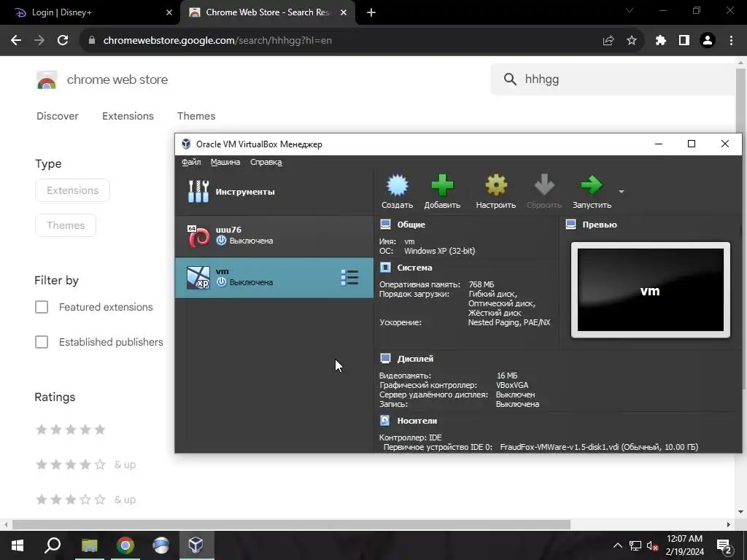Open the Windows Start menu
This screenshot has height=560, width=747.
[x=18, y=545]
